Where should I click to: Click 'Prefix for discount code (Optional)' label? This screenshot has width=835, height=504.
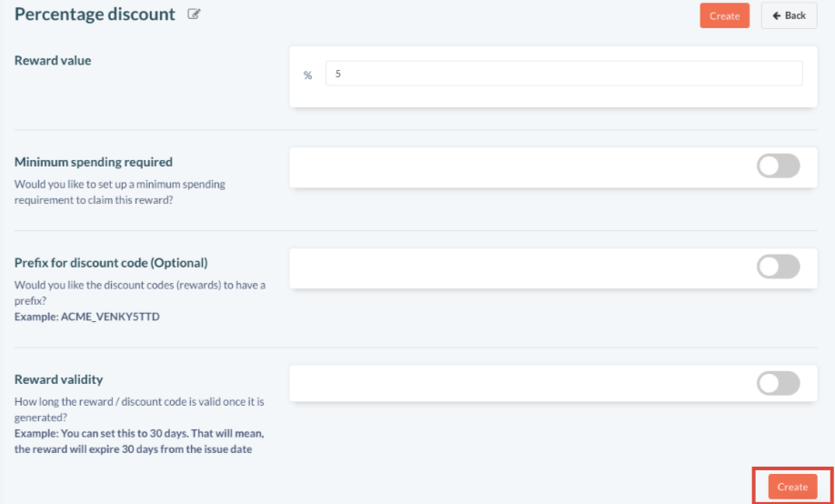pyautogui.click(x=111, y=263)
